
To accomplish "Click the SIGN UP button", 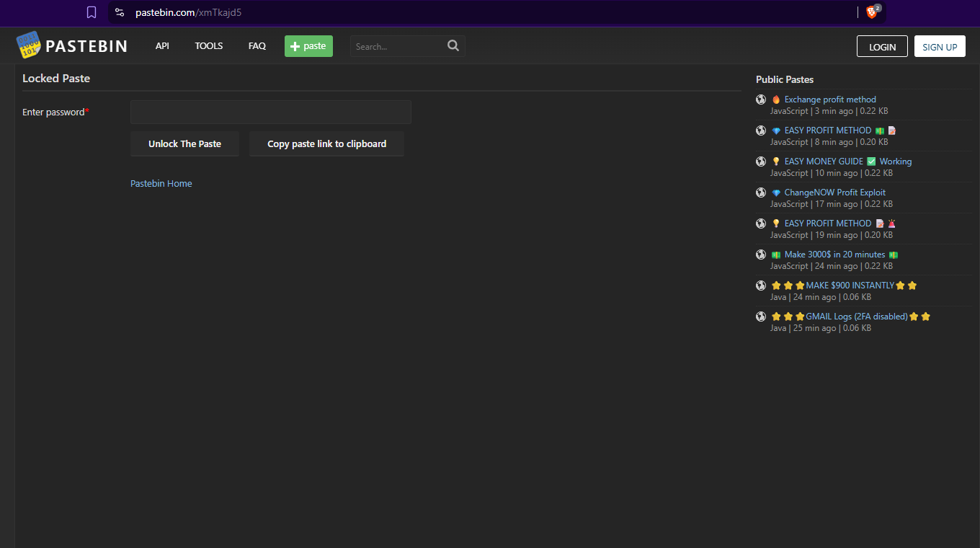I will (x=940, y=47).
